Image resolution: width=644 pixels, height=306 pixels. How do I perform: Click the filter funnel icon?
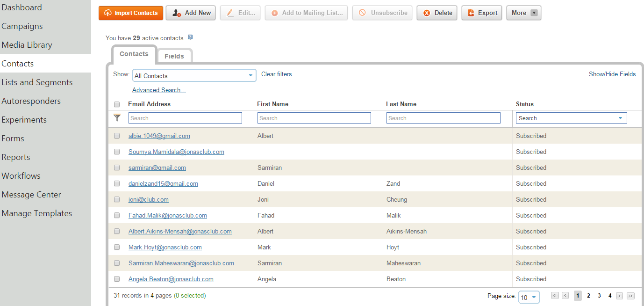click(x=117, y=118)
